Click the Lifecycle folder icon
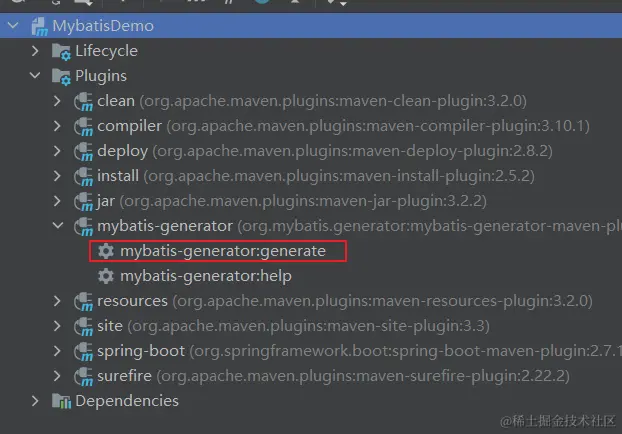The image size is (622, 434). click(x=61, y=52)
